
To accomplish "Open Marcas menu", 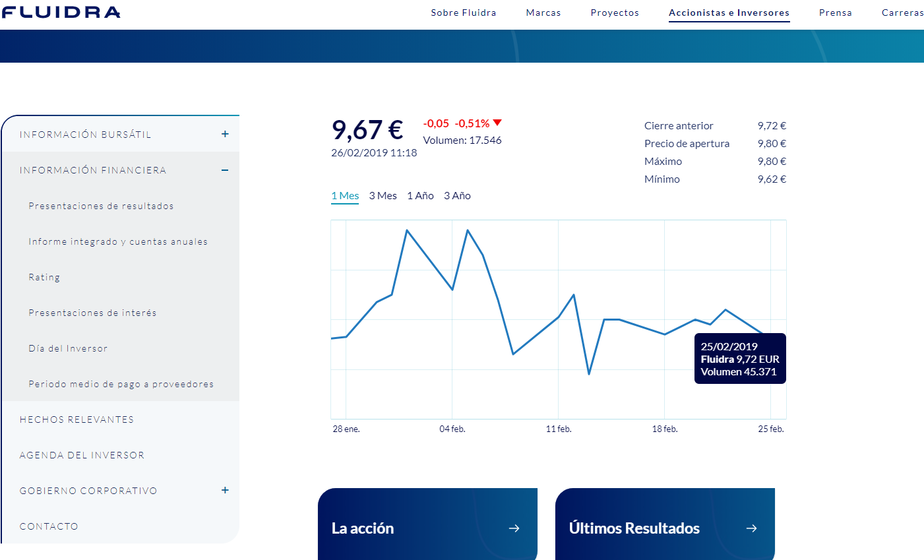I will click(x=543, y=13).
